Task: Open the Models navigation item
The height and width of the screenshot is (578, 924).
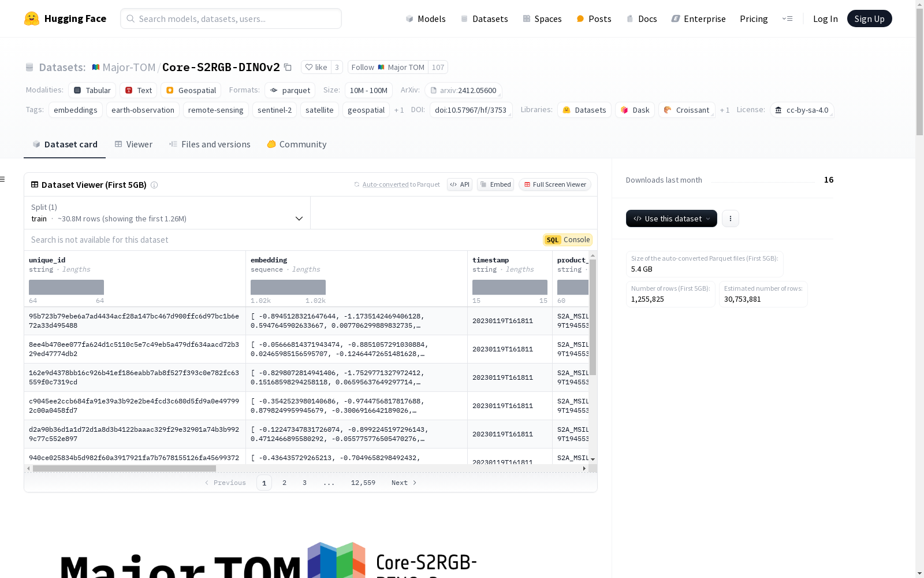Action: (x=426, y=18)
